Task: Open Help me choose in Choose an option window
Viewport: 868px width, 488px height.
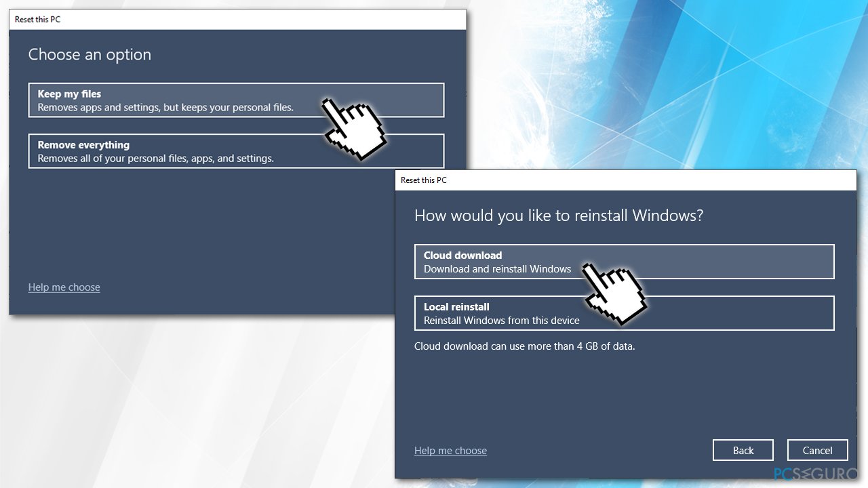Action: 64,287
